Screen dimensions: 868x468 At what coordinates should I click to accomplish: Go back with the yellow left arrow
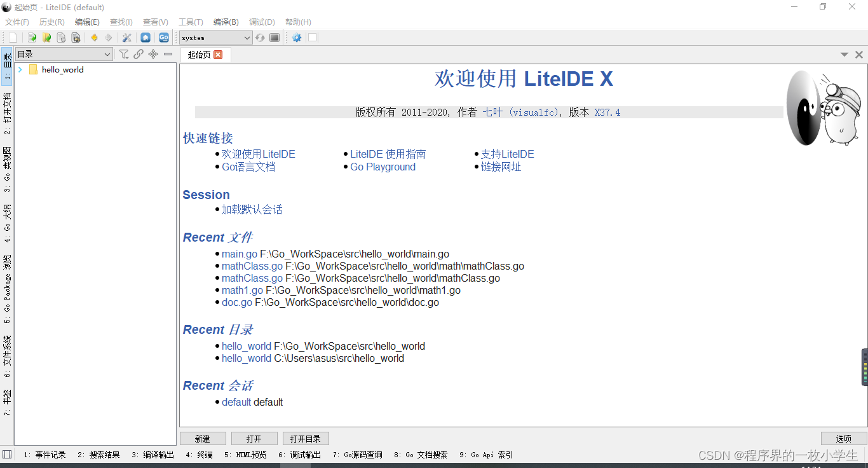point(94,38)
